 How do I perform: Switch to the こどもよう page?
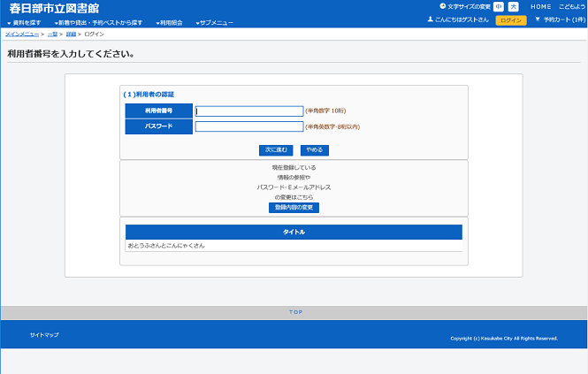[572, 7]
